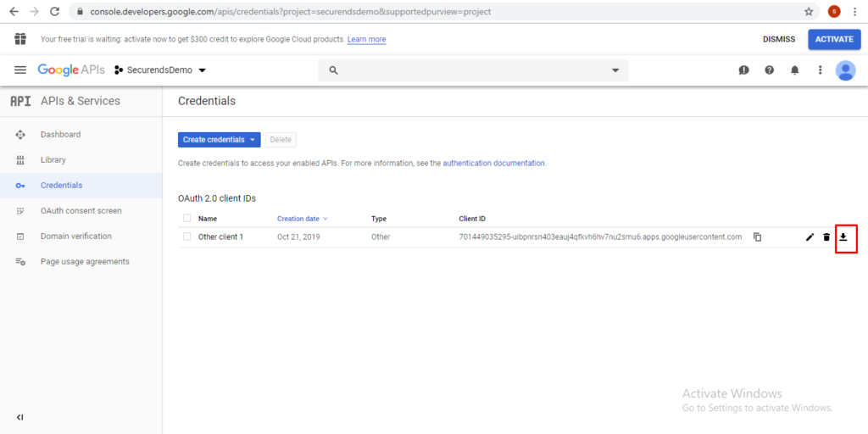The height and width of the screenshot is (434, 868).
Task: Click the Other type cell
Action: (x=381, y=237)
